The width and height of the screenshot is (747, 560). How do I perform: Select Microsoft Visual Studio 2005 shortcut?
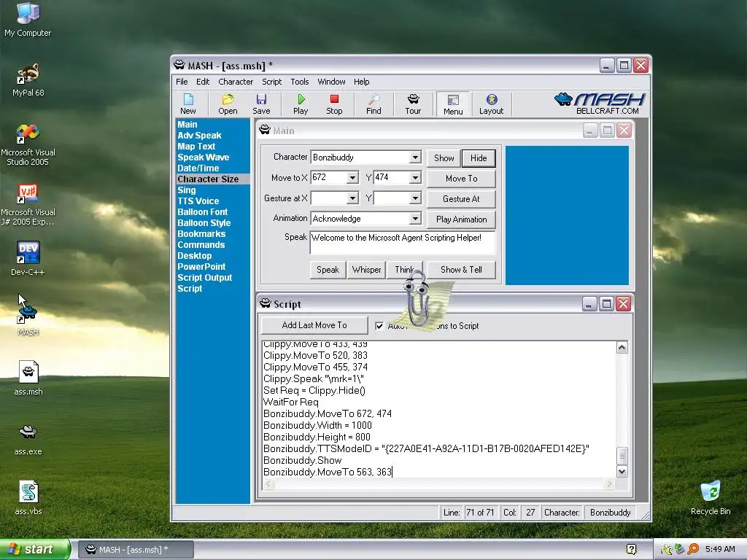point(28,145)
